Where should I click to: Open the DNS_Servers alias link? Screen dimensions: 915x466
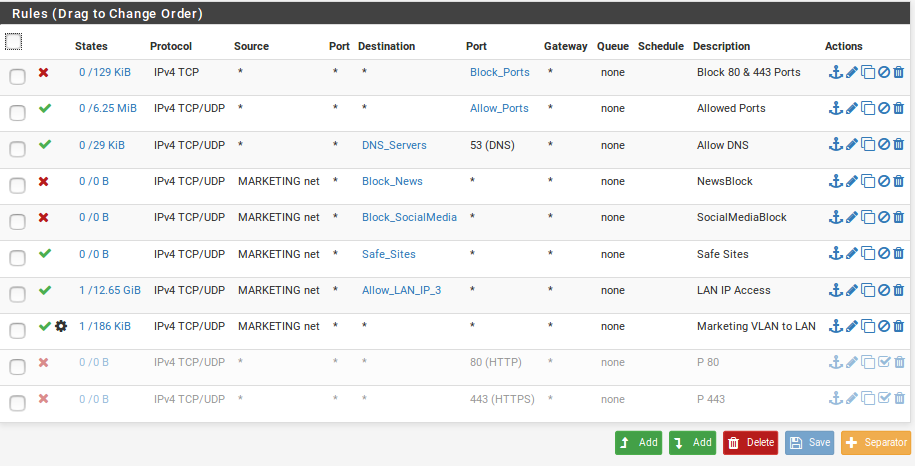pos(394,145)
